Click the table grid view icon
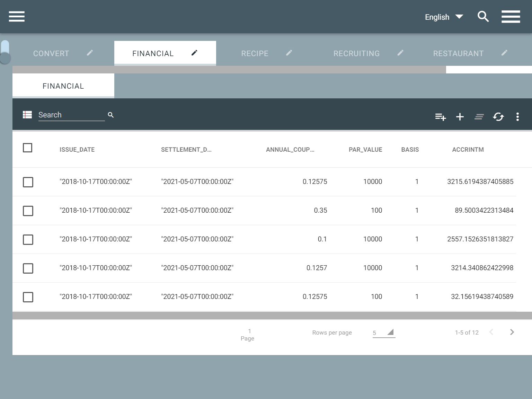Viewport: 532px width, 399px height. point(27,115)
